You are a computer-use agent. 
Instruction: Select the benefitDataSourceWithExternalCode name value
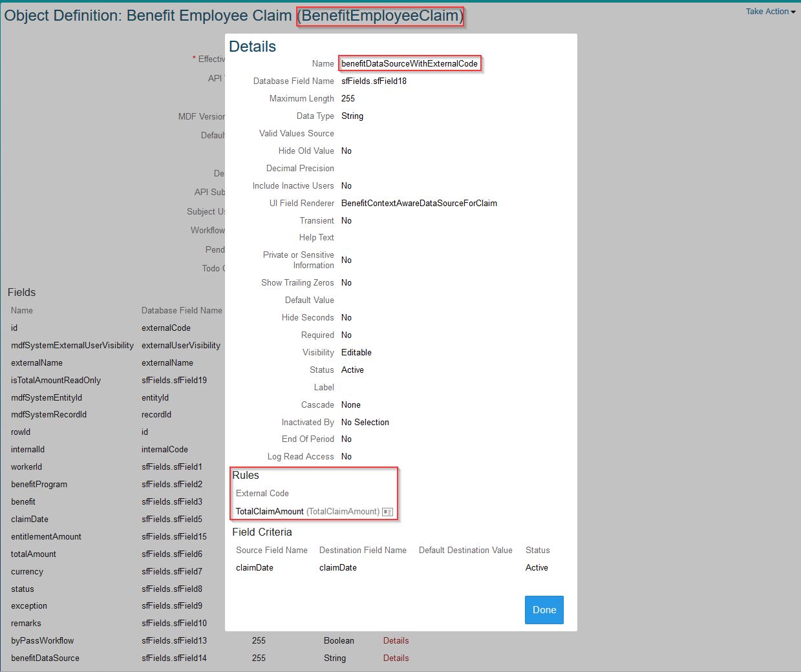point(410,63)
